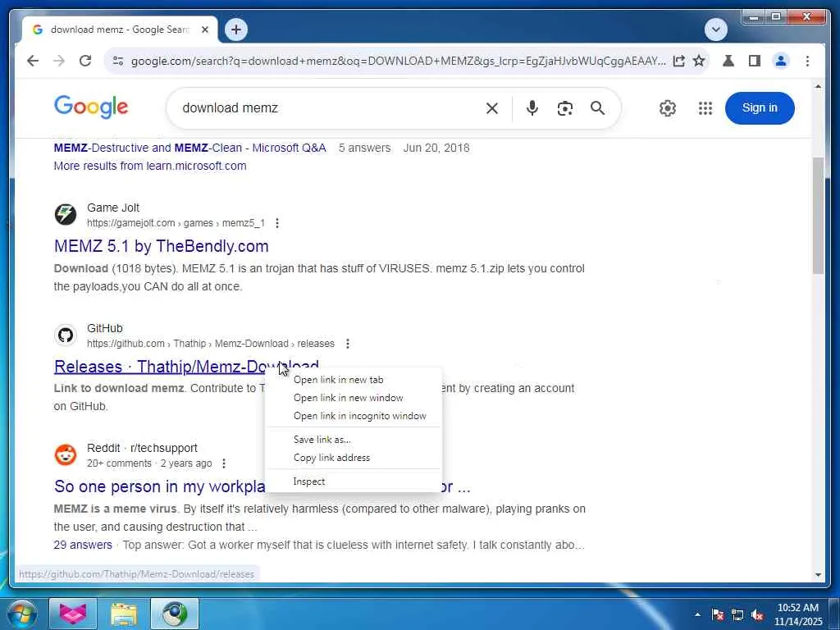Start voice search with microphone icon
840x630 pixels.
coord(532,108)
